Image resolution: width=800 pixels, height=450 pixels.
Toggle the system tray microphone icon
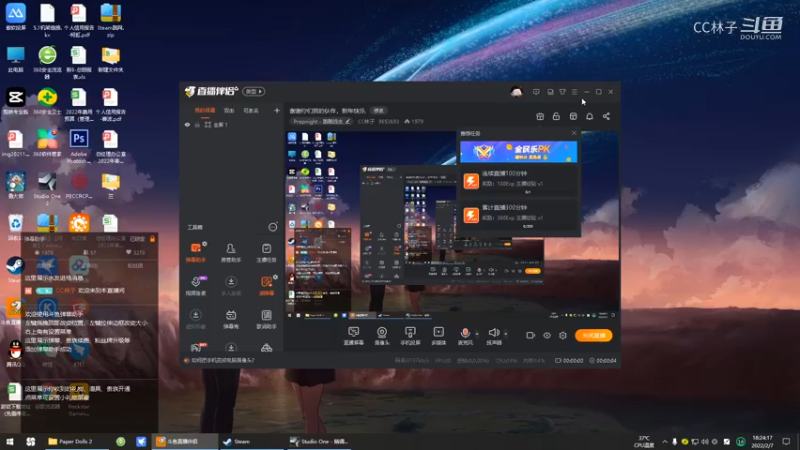click(674, 441)
